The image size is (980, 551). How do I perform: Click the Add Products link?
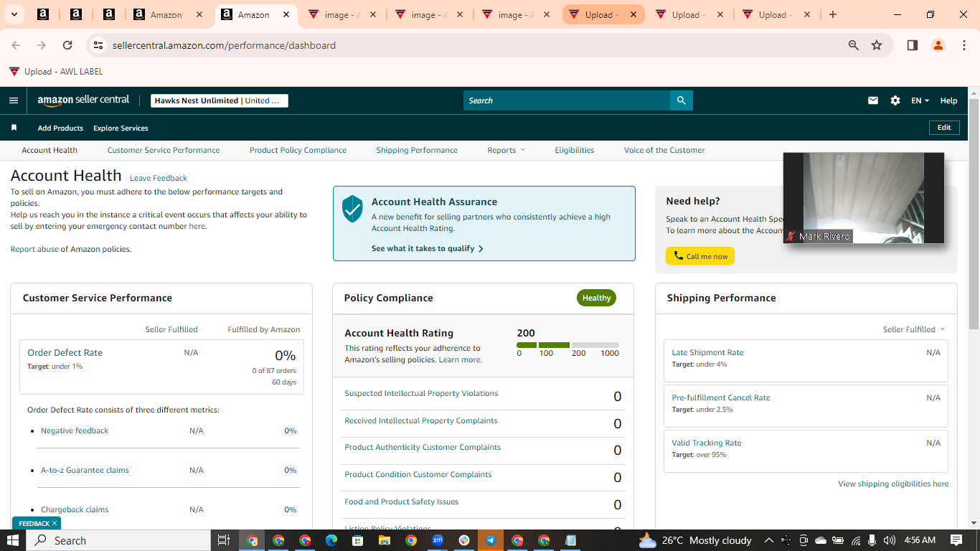[60, 128]
